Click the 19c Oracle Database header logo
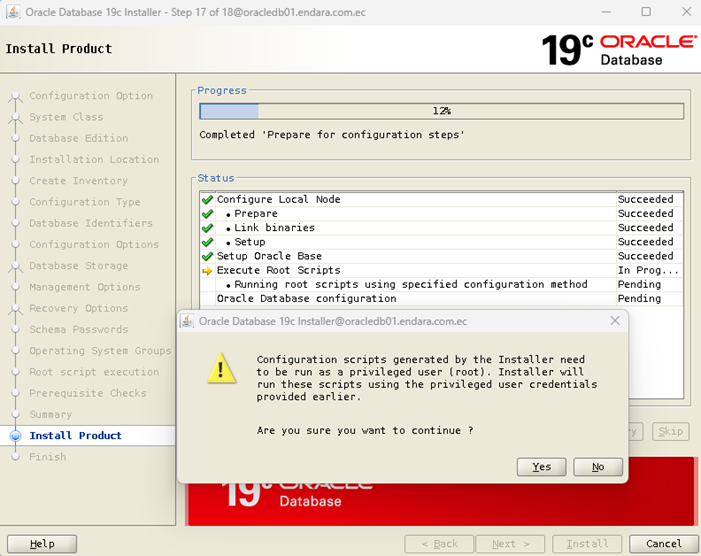Image resolution: width=701 pixels, height=556 pixels. (x=619, y=50)
